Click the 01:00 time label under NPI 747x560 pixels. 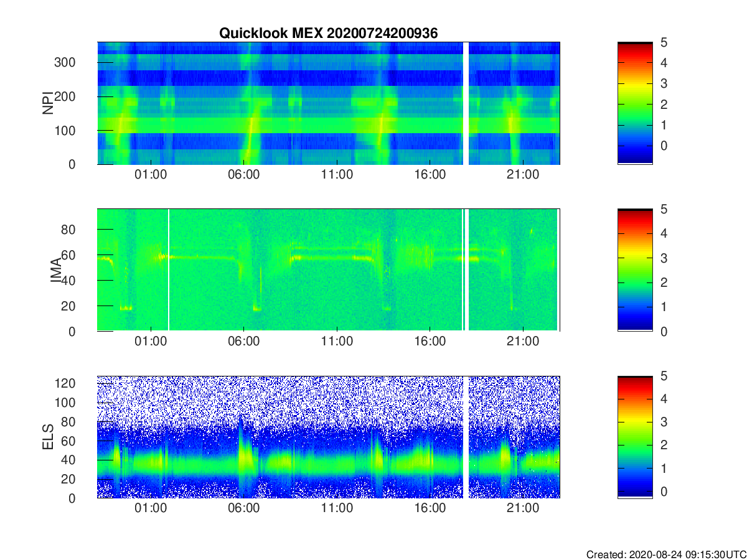point(151,175)
